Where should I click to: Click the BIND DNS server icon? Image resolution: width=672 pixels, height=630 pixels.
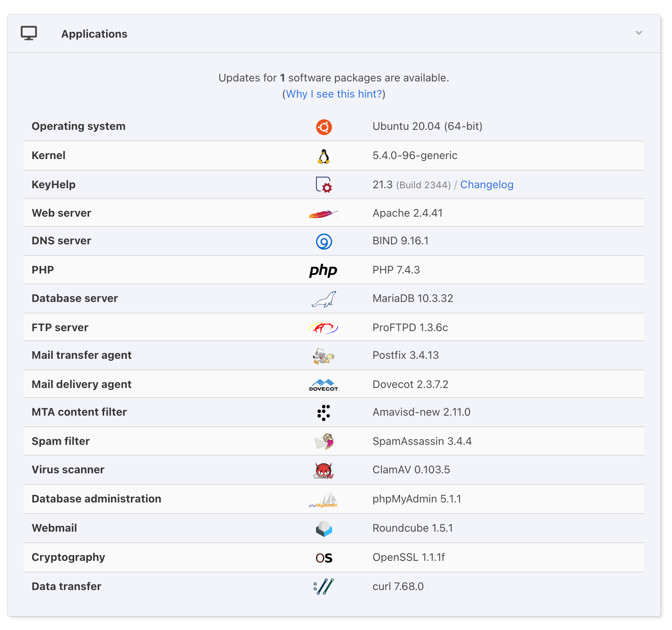click(x=324, y=242)
